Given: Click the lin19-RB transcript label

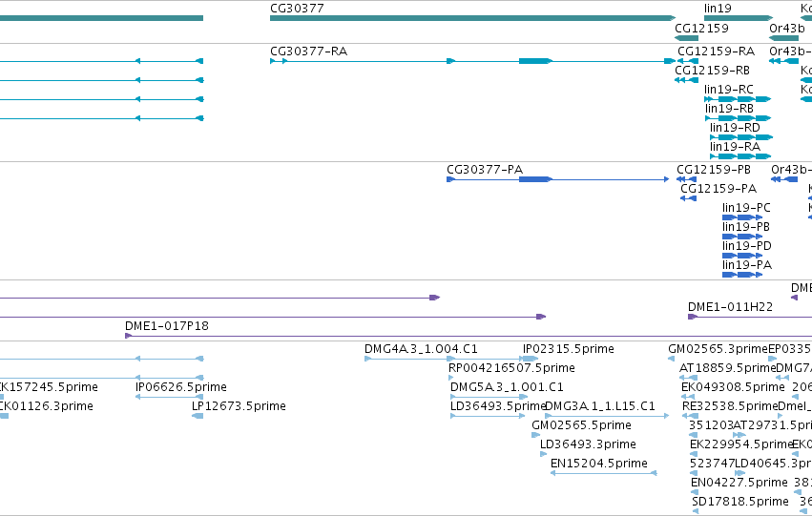Looking at the screenshot, I should pyautogui.click(x=729, y=109).
